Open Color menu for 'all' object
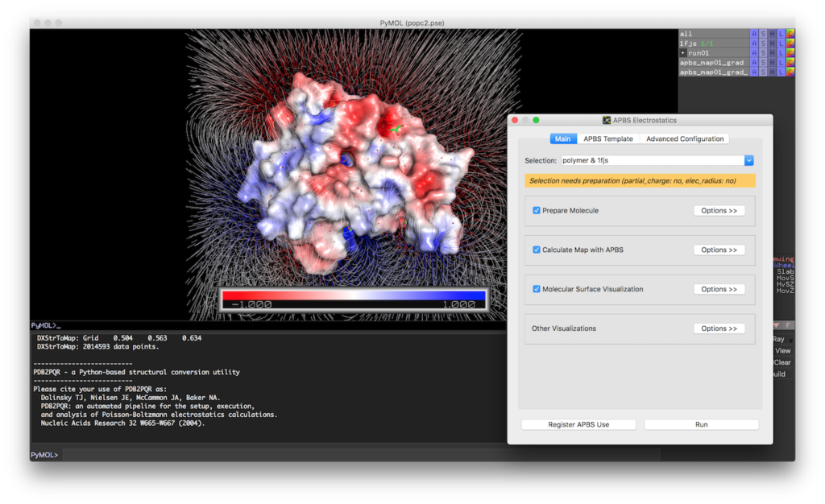The width and height of the screenshot is (825, 504). [790, 34]
